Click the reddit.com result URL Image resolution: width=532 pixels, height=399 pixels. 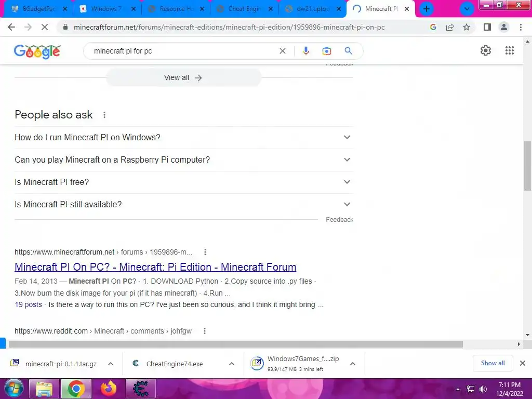(x=103, y=331)
